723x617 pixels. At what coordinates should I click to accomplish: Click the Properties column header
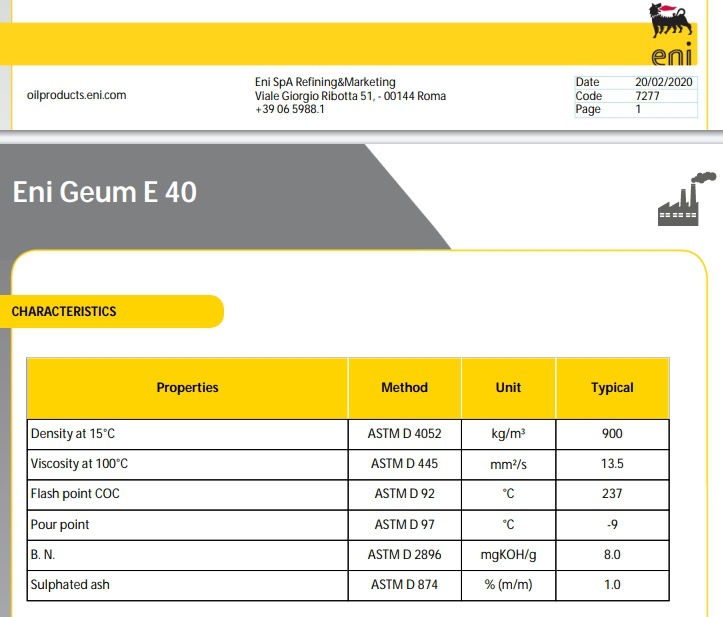pos(187,388)
